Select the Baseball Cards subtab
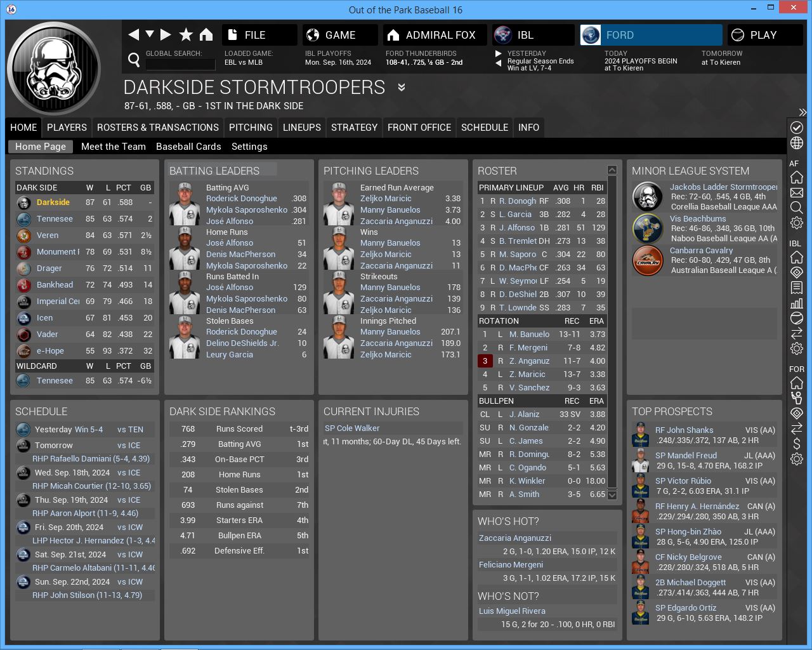 click(188, 147)
